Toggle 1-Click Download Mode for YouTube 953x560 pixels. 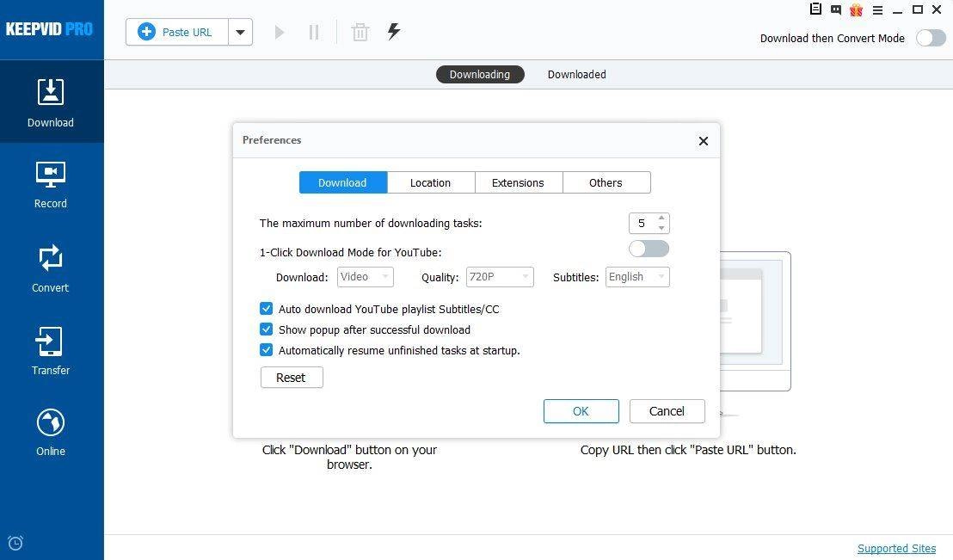click(x=649, y=249)
